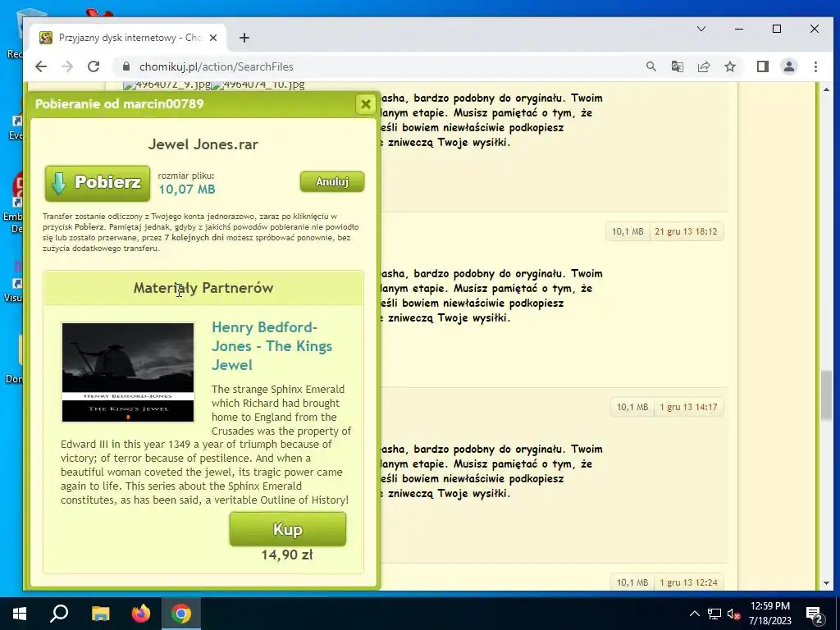Screen dimensions: 840x630
Task: Open Windows Start menu
Action: pos(20,614)
